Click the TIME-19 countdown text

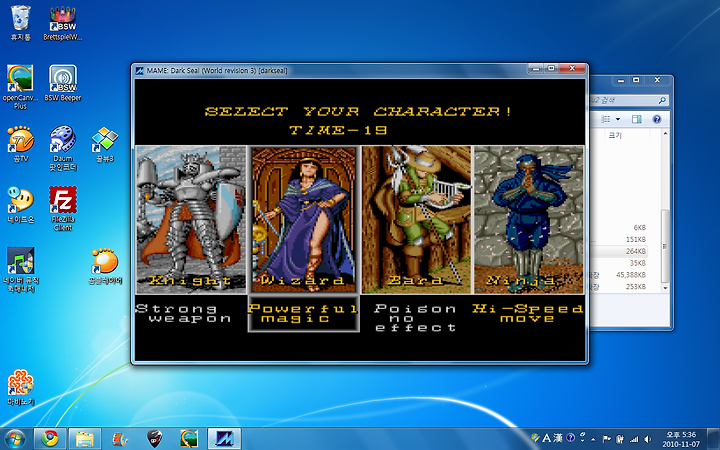click(338, 130)
